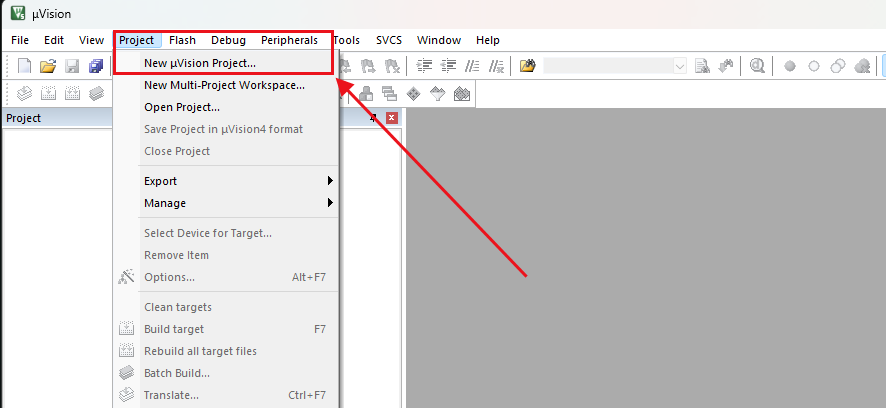Image resolution: width=886 pixels, height=408 pixels.
Task: Open the File menu
Action: tap(20, 40)
